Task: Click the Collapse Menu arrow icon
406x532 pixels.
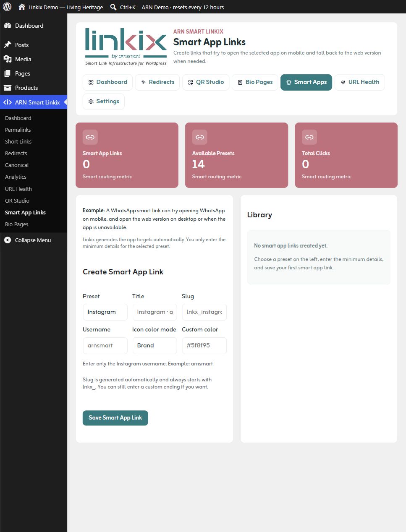Action: pyautogui.click(x=8, y=240)
